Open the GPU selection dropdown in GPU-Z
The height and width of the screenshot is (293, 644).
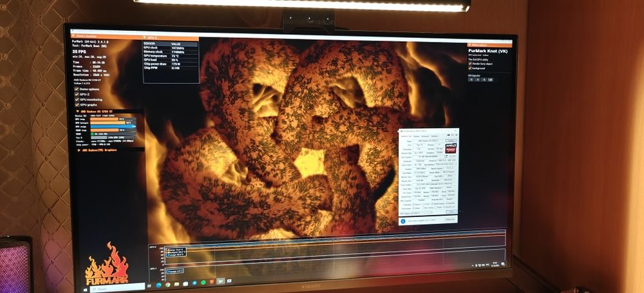click(x=416, y=213)
